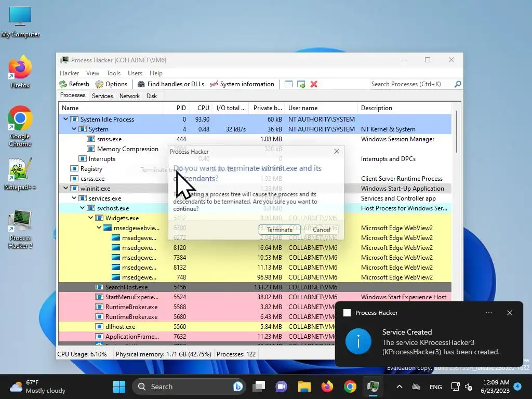Collapse the wininit.exe tree node
This screenshot has width=532, height=399.
coord(65,188)
